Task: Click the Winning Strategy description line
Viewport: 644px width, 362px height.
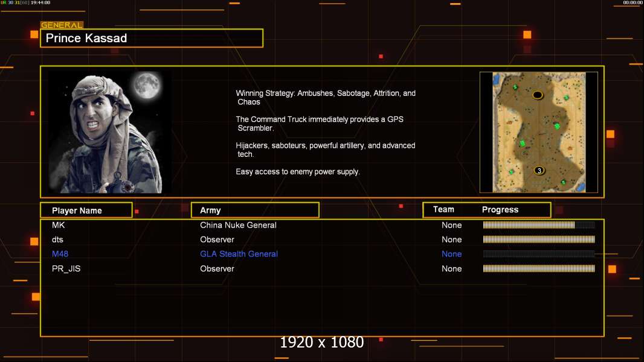Action: tap(326, 98)
